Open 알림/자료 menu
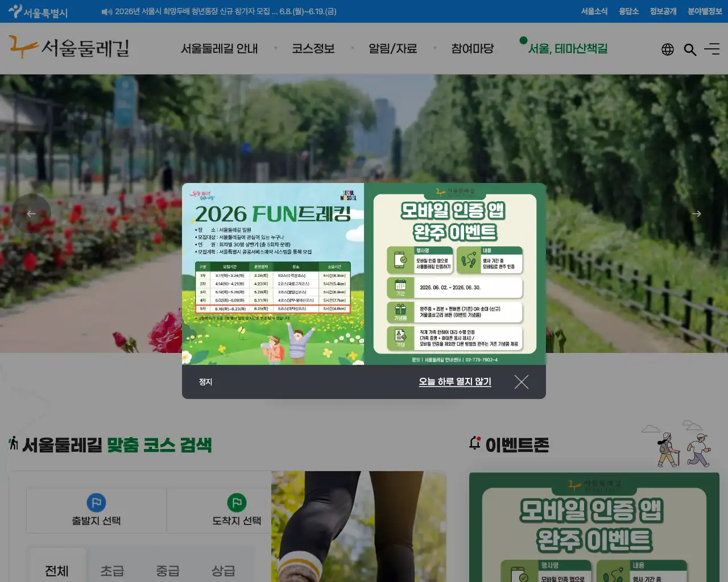This screenshot has width=728, height=582. pos(393,49)
